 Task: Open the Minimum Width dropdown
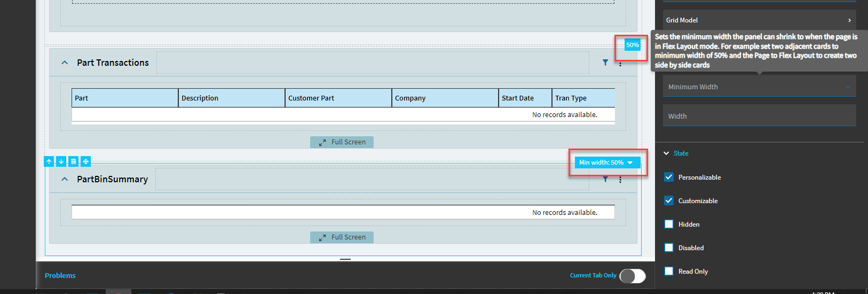[x=759, y=86]
